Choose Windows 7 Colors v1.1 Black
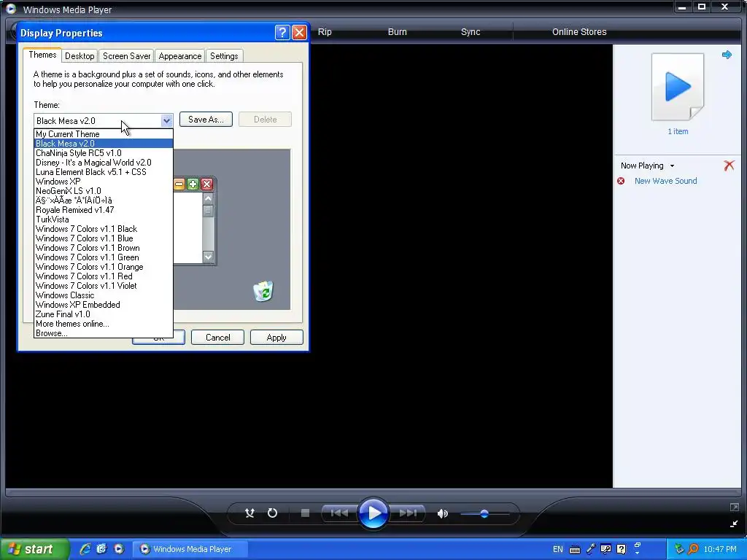This screenshot has height=560, width=747. (104, 229)
